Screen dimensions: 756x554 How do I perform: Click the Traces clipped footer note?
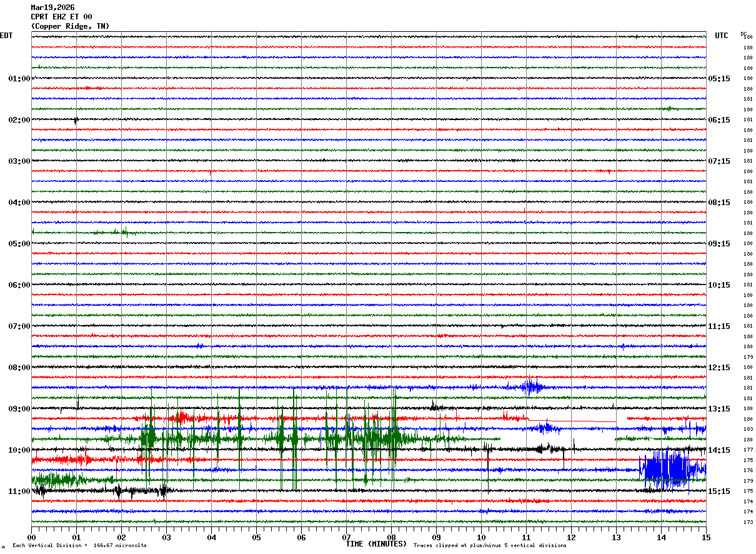click(x=490, y=545)
